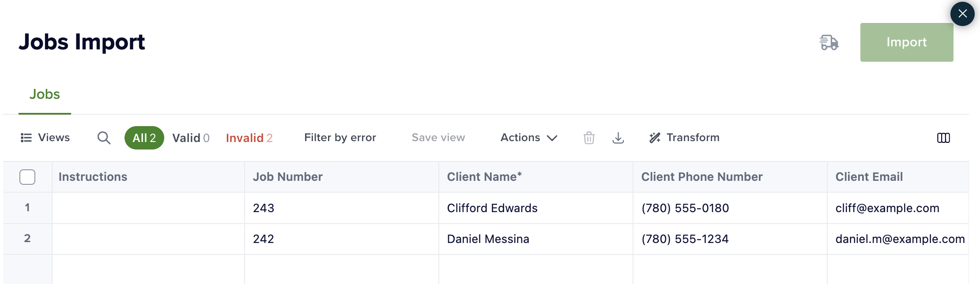980x284 pixels.
Task: Show the Invalid 2 rows filter
Action: [249, 138]
